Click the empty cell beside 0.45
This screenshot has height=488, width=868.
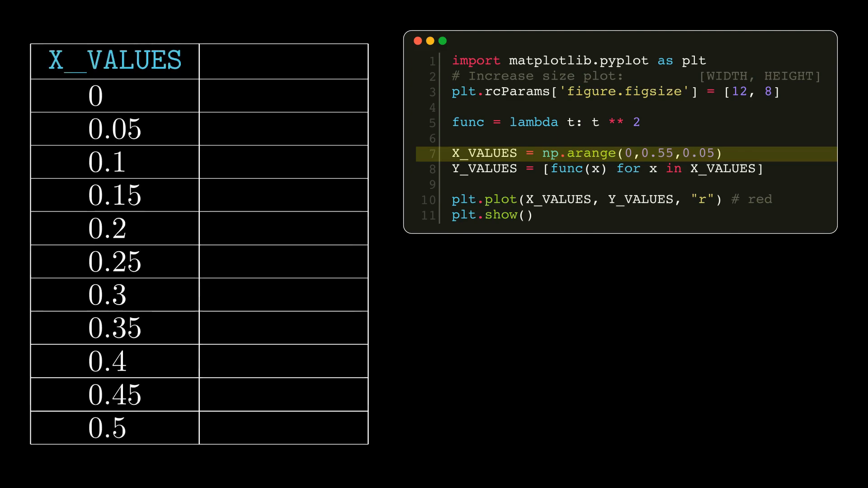point(283,394)
